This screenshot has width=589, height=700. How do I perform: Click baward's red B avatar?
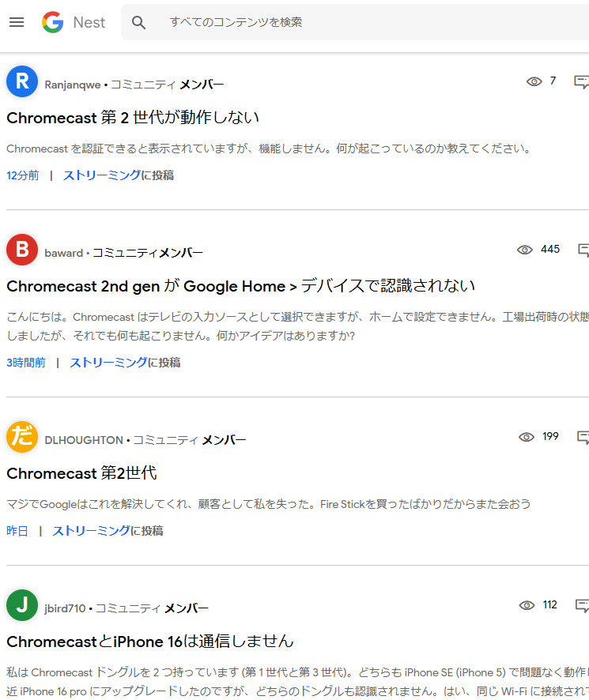[22, 250]
